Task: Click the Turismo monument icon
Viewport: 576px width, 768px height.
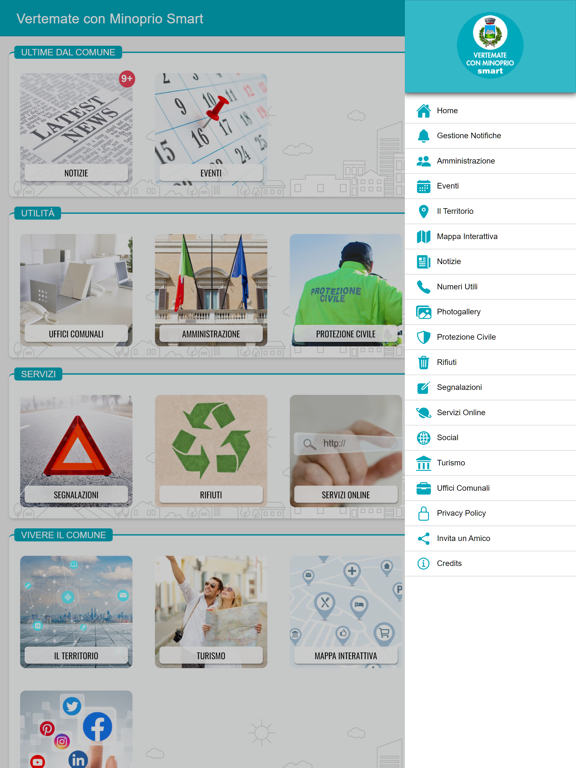Action: tap(423, 463)
